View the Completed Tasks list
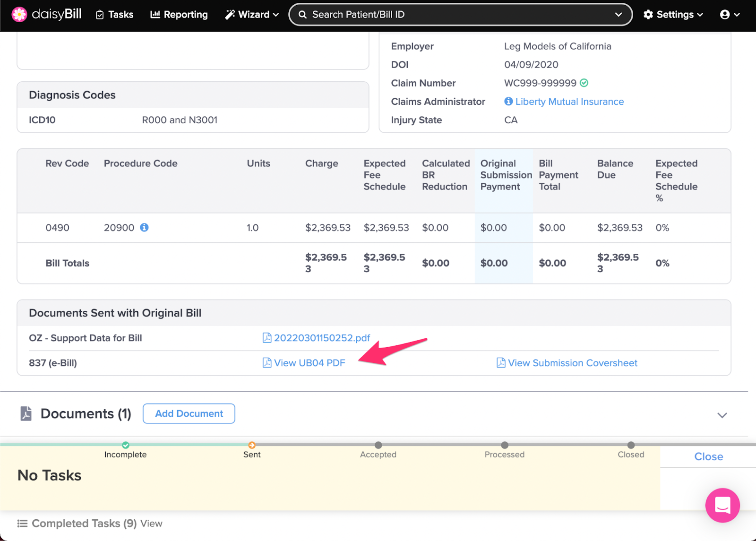The image size is (756, 541). point(151,524)
